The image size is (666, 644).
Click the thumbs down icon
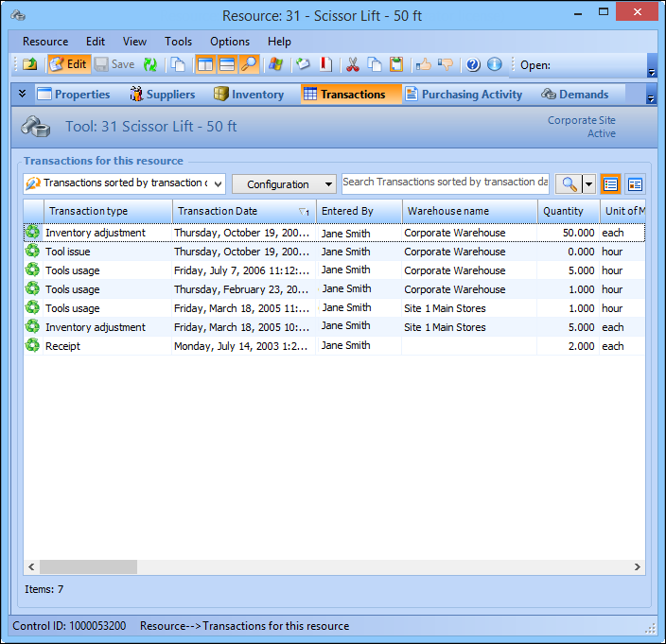click(446, 64)
